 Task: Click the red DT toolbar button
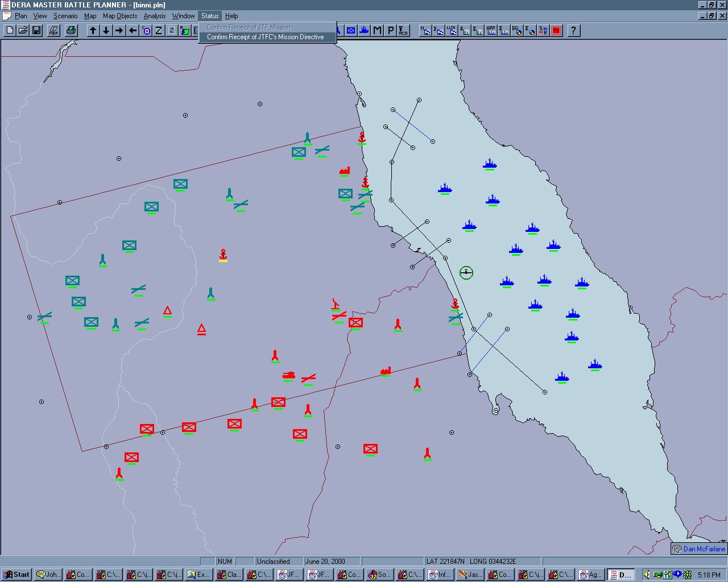pos(556,31)
